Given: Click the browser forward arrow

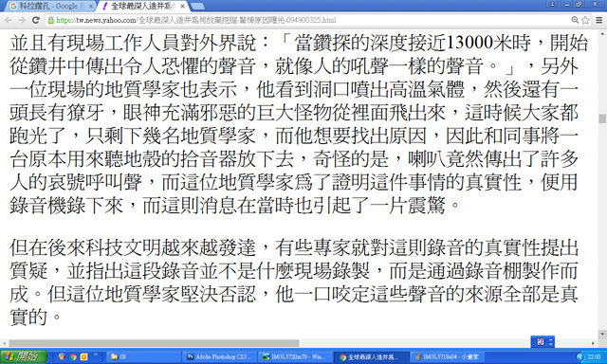Looking at the screenshot, I should pyautogui.click(x=22, y=20).
